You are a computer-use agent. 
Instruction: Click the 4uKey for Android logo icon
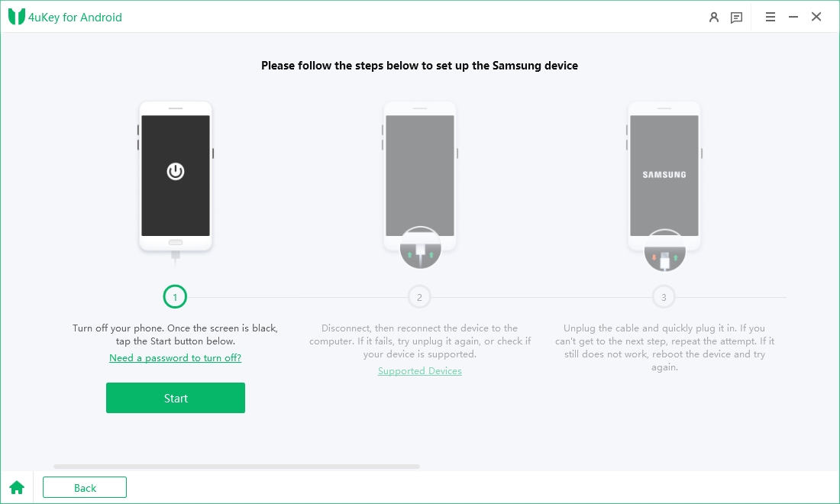[x=17, y=17]
